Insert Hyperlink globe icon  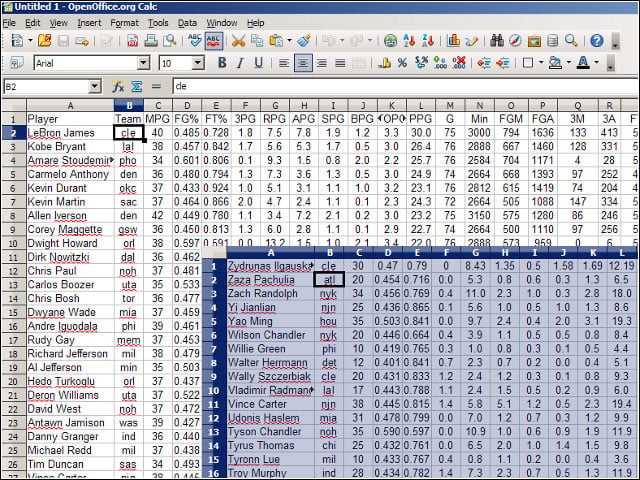[391, 41]
